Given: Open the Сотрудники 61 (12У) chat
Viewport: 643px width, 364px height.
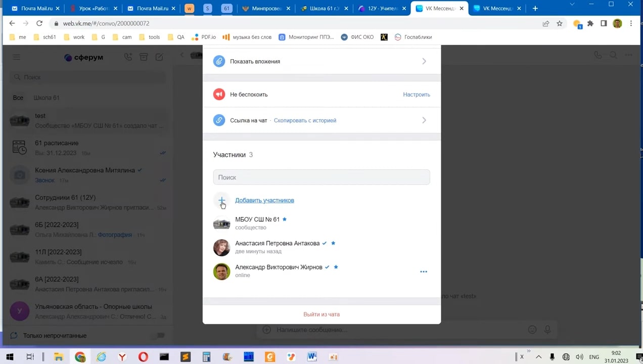Looking at the screenshot, I should point(88,202).
